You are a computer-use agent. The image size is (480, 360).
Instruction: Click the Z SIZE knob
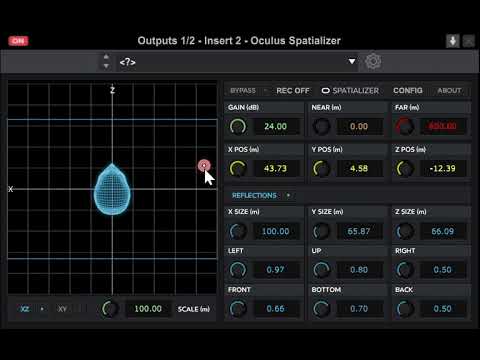[x=405, y=231]
